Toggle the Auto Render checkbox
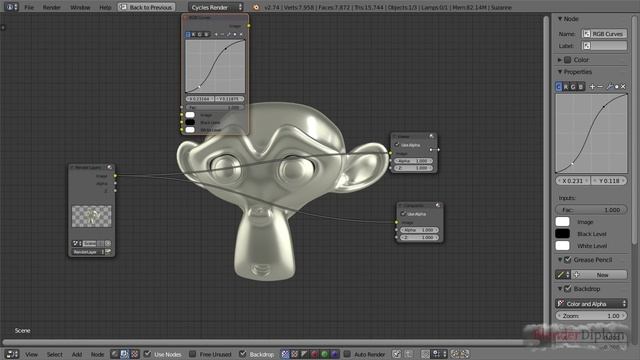This screenshot has height=360, width=640. click(347, 354)
